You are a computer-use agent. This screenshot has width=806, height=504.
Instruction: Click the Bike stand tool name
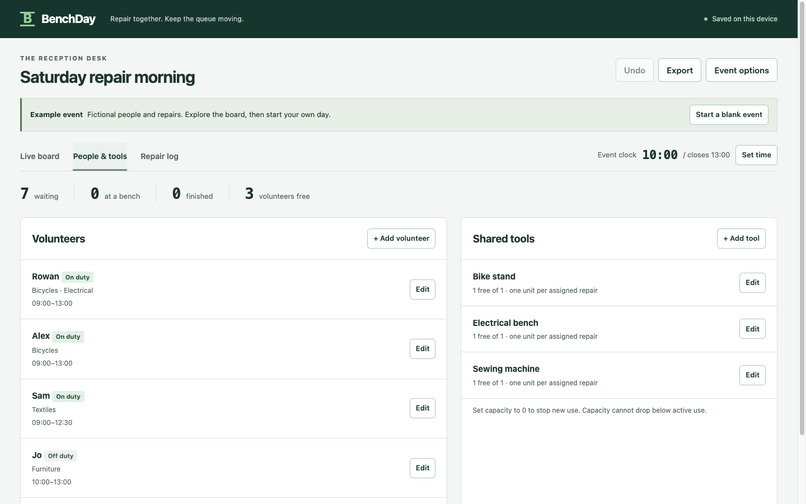coord(494,276)
